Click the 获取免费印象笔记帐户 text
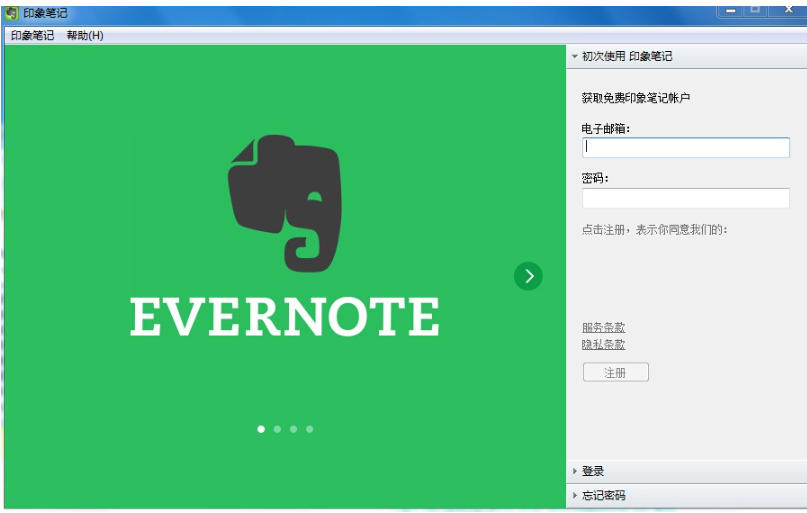Screen dimensions: 807x513 pyautogui.click(x=636, y=98)
